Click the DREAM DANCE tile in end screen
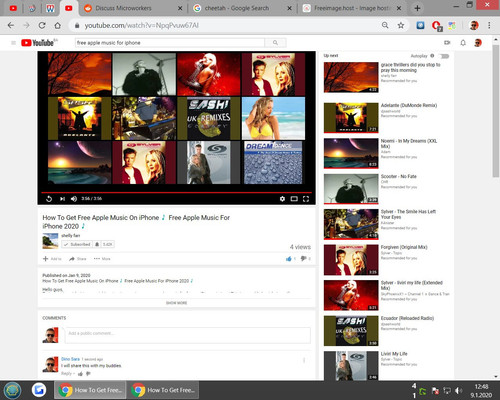Screen dimensions: 500x400 click(x=273, y=162)
